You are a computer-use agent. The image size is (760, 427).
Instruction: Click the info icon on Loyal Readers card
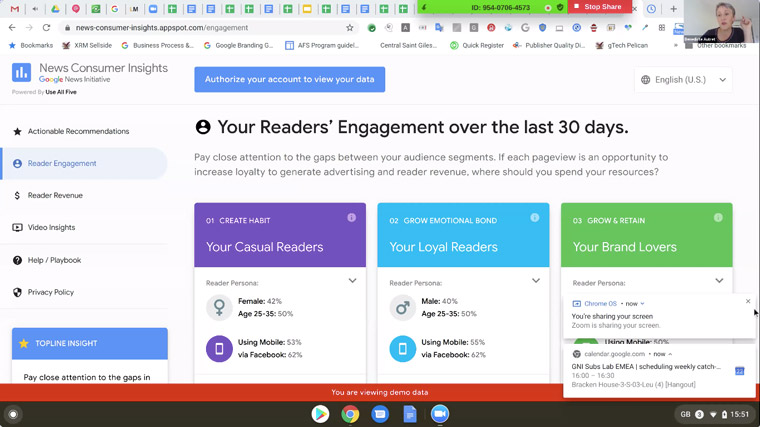(x=535, y=218)
